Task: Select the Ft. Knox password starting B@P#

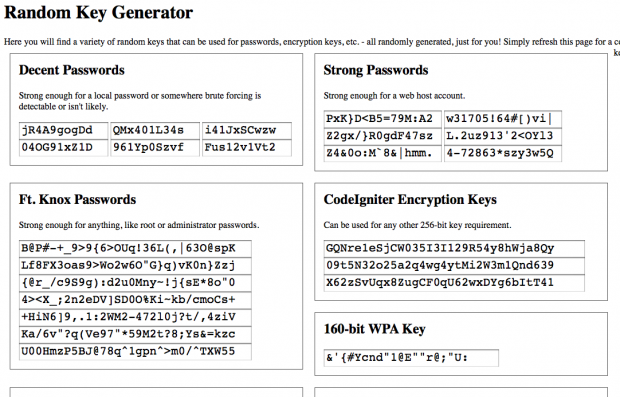Action: click(135, 248)
